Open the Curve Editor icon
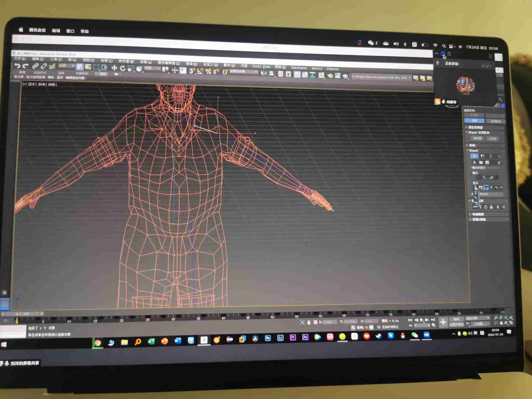The image size is (532, 399). pyautogui.click(x=305, y=75)
